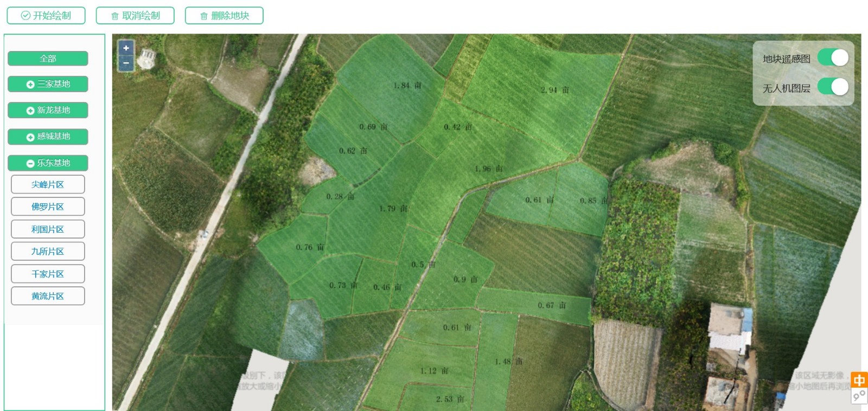
Task: Expand the 新龙基地 group
Action: pos(48,110)
